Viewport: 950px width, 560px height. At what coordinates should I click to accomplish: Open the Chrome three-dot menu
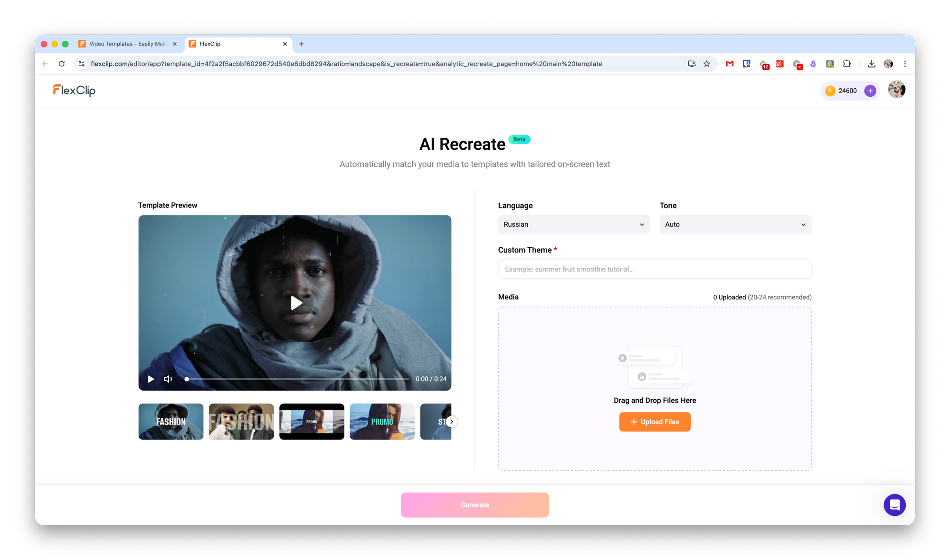[x=905, y=64]
